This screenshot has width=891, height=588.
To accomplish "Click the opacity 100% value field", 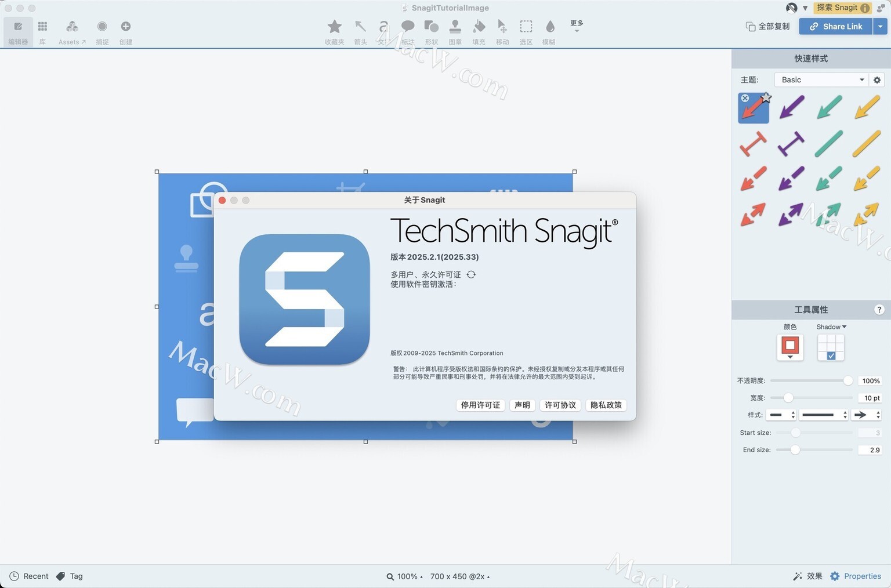I will 870,381.
